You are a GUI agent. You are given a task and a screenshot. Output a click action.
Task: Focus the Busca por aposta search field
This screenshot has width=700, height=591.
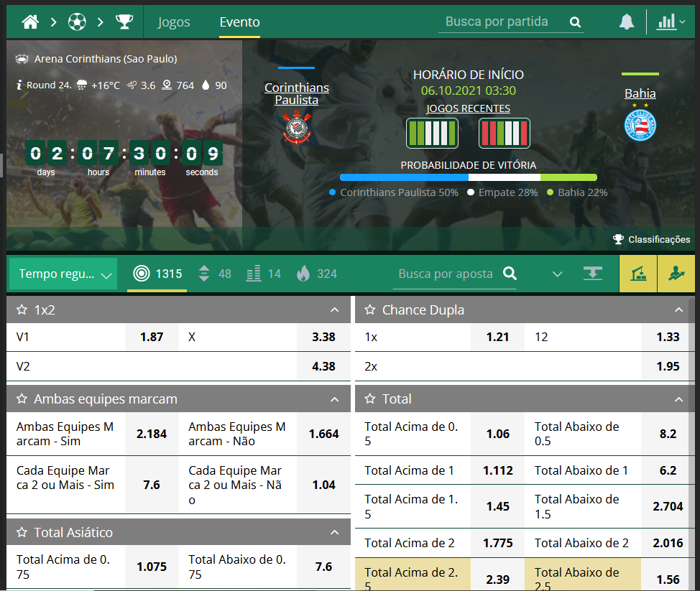coord(446,274)
